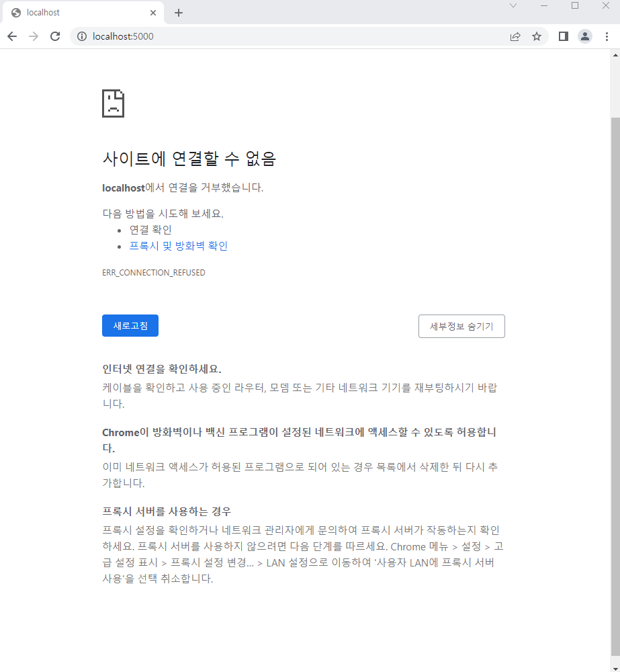Open the 프록시 및 방화벽 확인 link
This screenshot has width=620, height=672.
(x=178, y=246)
